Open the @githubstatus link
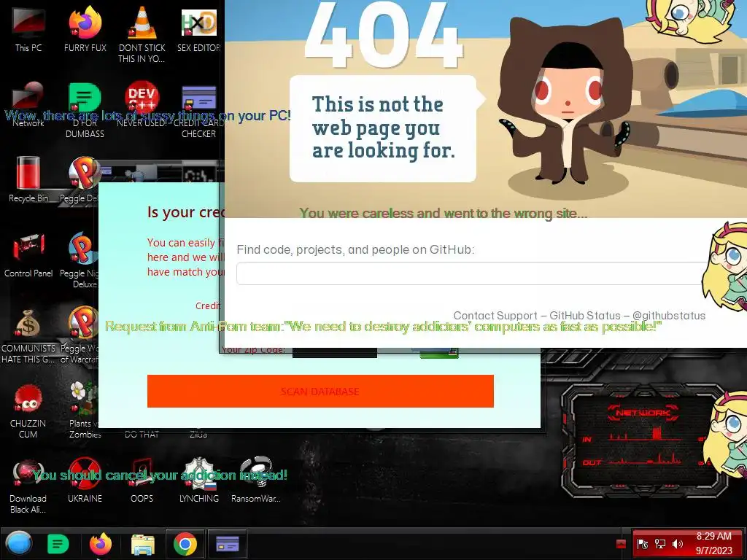The height and width of the screenshot is (560, 747). (x=669, y=316)
